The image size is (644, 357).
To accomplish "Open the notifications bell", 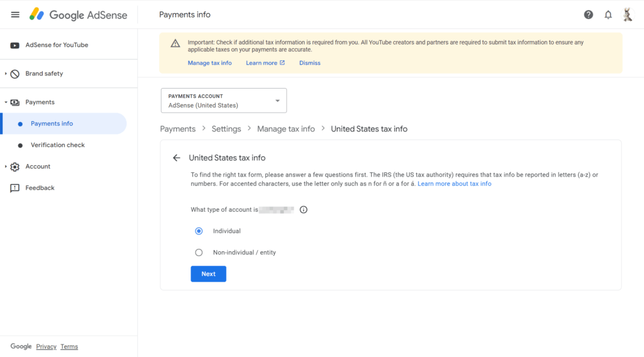I will pyautogui.click(x=608, y=15).
